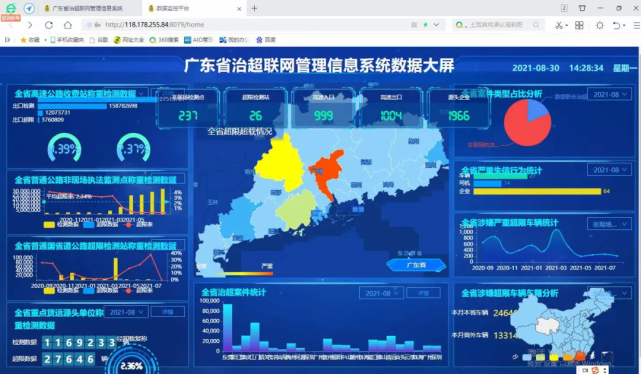
Task: Open the 网址大全 bookmark
Action: coord(129,40)
